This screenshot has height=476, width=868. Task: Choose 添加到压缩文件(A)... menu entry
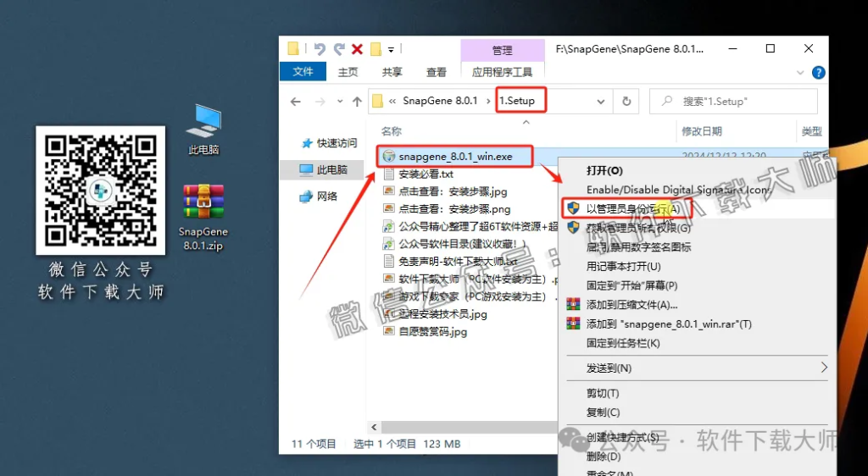[x=632, y=305]
